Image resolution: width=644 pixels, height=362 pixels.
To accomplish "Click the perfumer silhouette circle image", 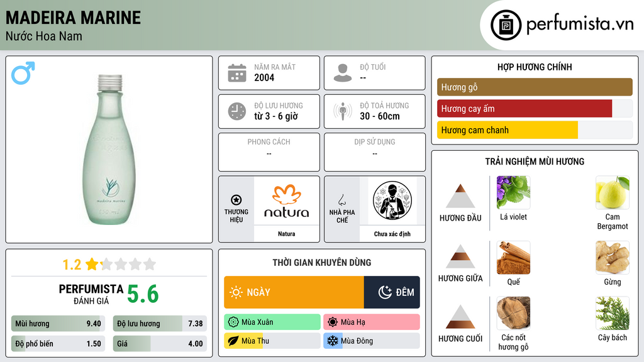I will coord(392,200).
